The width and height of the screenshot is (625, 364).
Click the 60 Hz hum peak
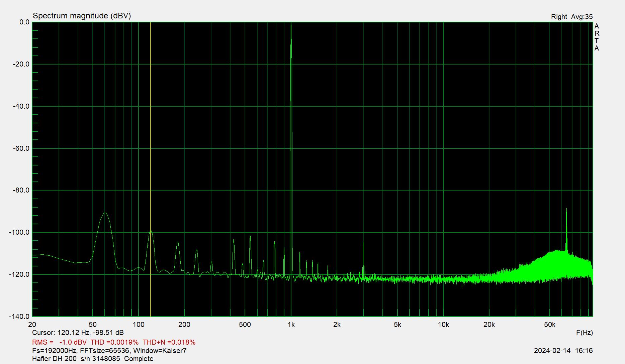click(105, 213)
